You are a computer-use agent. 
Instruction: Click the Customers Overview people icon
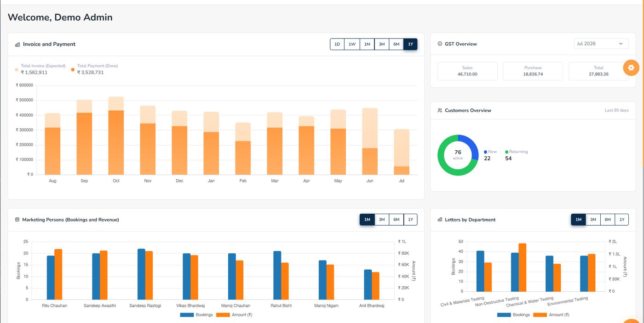pos(440,110)
